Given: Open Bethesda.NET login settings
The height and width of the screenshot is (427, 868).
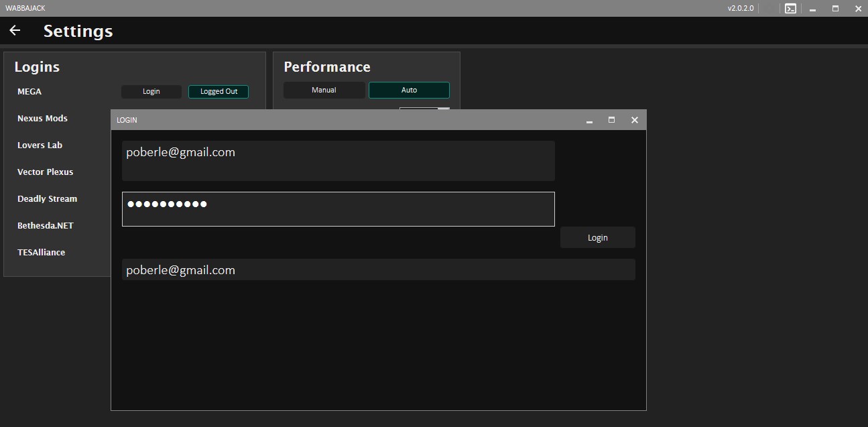Looking at the screenshot, I should click(45, 225).
